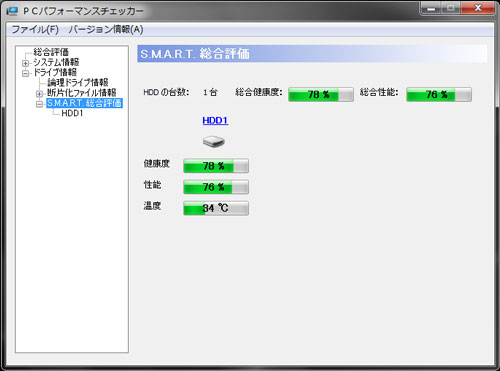Collapse the S.M.A.R.T. 総合評価 node
The image size is (500, 371).
[x=39, y=104]
